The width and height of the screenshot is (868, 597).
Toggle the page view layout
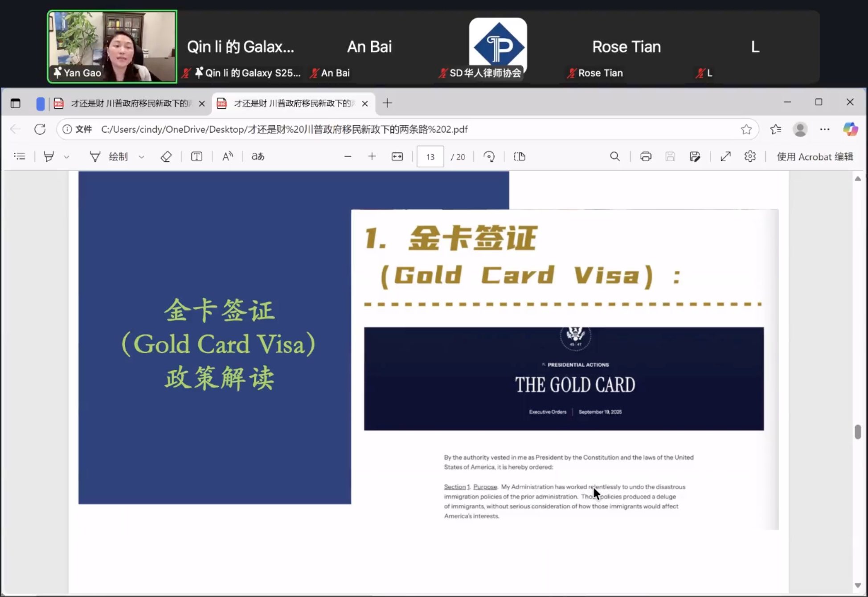519,156
